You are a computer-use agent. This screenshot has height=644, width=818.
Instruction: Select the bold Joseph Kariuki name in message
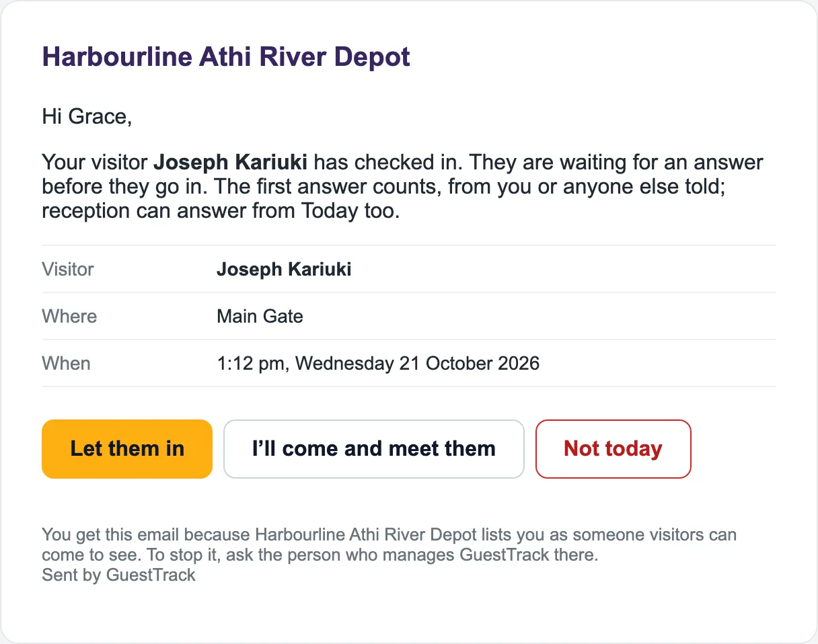click(x=231, y=163)
